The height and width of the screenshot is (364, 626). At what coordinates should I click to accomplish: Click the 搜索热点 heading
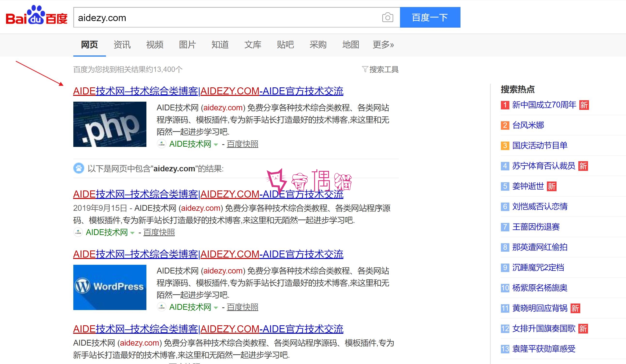(x=518, y=89)
